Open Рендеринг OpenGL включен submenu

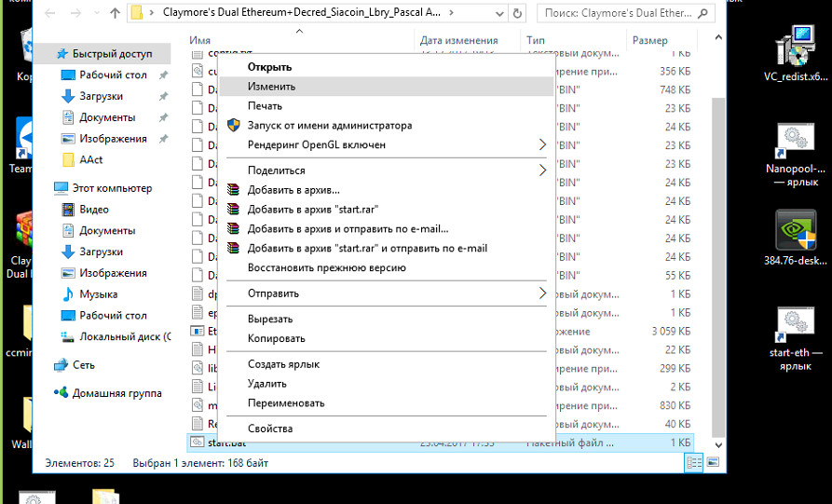[x=386, y=144]
